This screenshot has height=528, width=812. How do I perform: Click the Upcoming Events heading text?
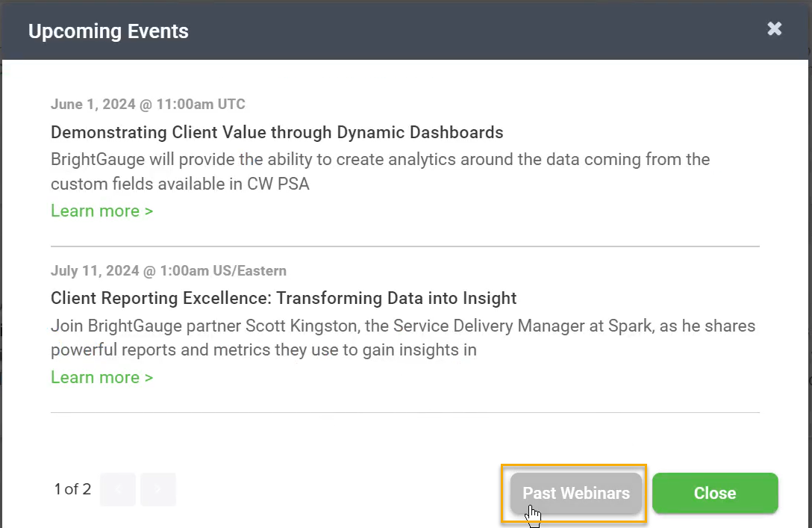click(108, 31)
